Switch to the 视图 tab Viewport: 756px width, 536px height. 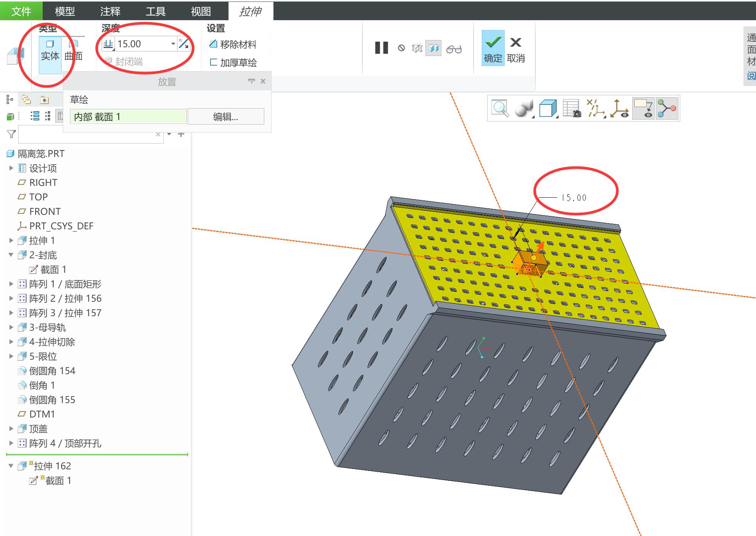201,11
